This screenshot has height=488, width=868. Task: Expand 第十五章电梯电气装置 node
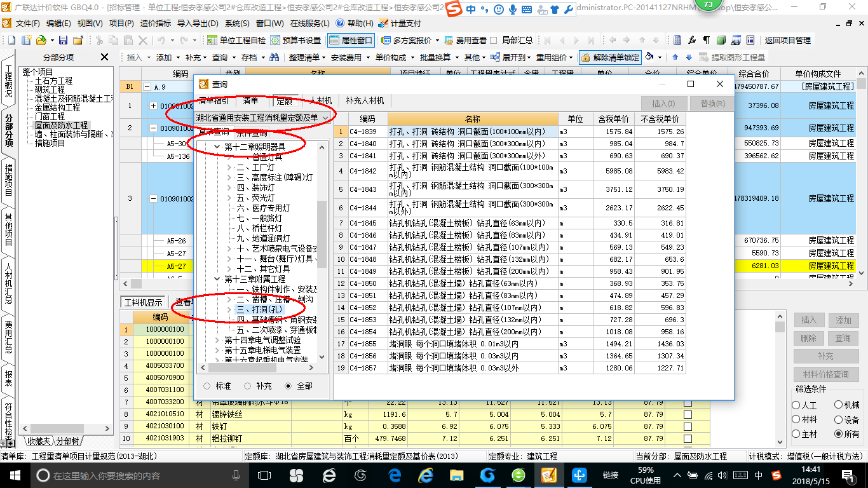217,350
